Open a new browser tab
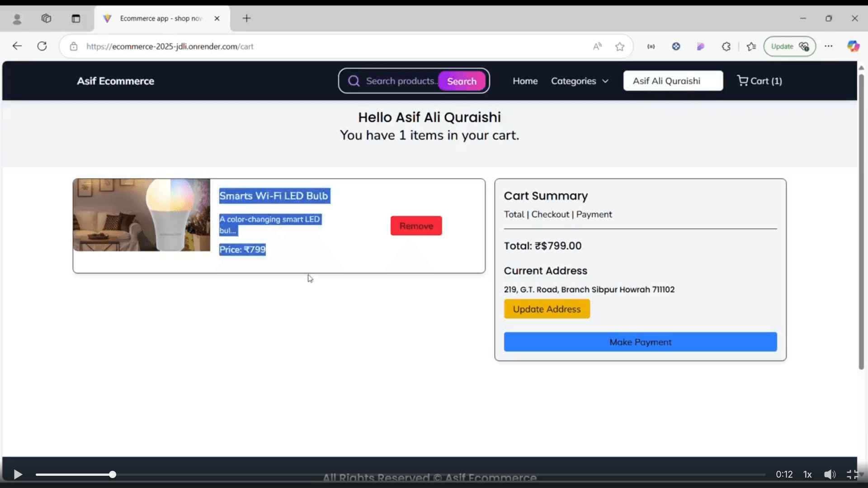Image resolution: width=868 pixels, height=488 pixels. (246, 19)
